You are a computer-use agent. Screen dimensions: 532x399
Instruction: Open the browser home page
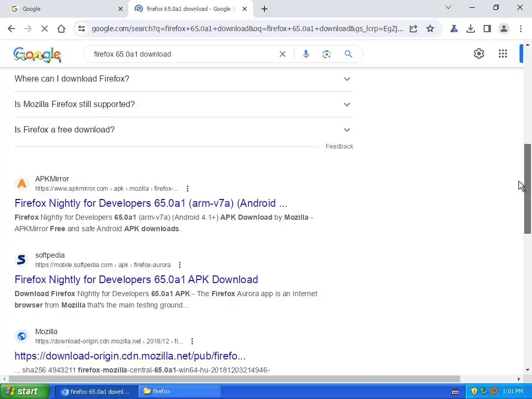click(61, 29)
